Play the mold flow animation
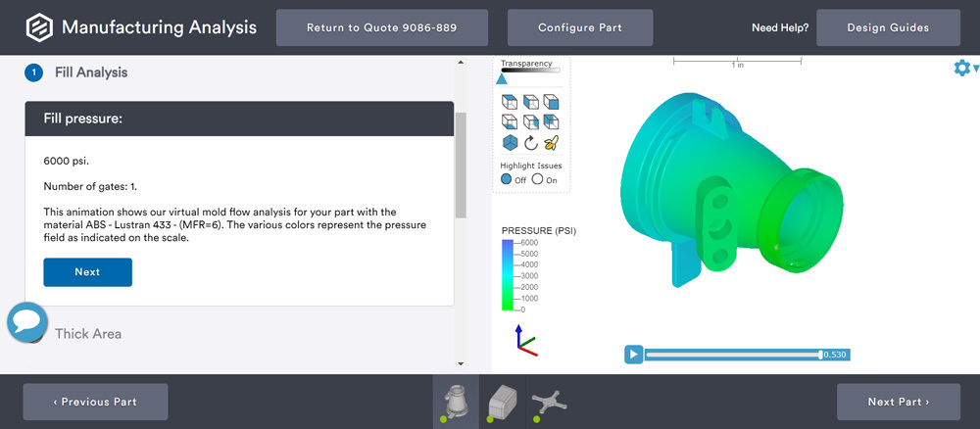 tap(633, 355)
